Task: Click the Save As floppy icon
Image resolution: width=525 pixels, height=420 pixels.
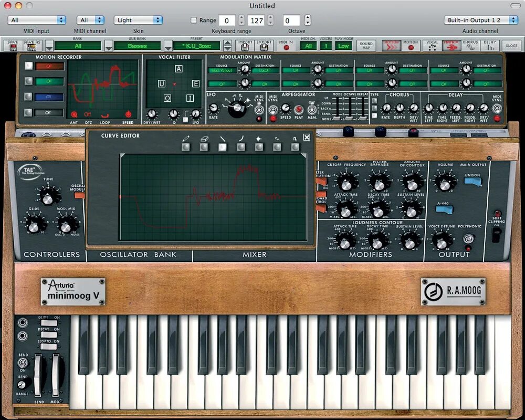Action: [32, 45]
